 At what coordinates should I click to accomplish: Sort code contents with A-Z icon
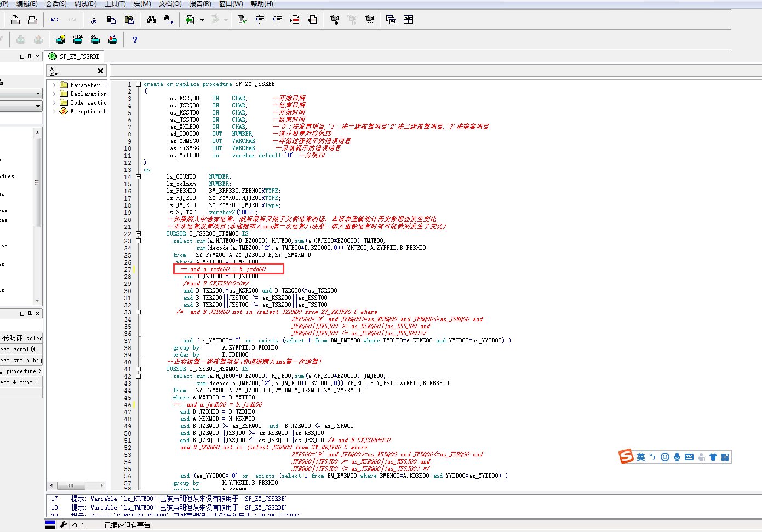(54, 71)
